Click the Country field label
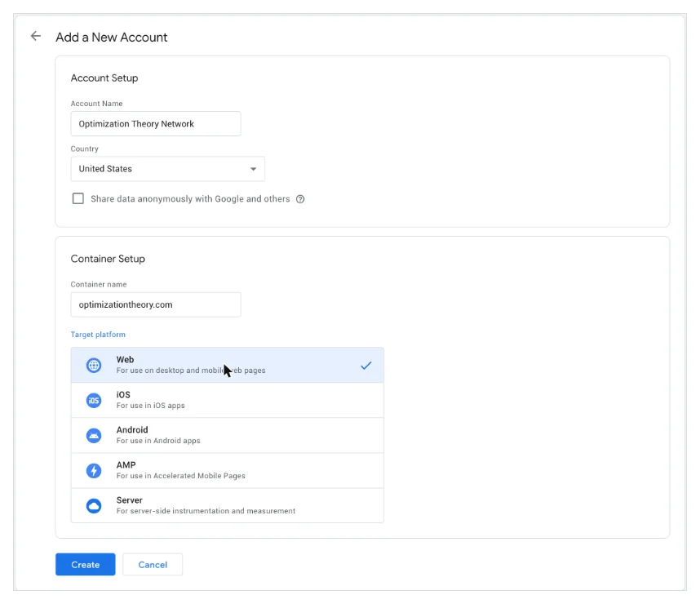 tap(84, 149)
